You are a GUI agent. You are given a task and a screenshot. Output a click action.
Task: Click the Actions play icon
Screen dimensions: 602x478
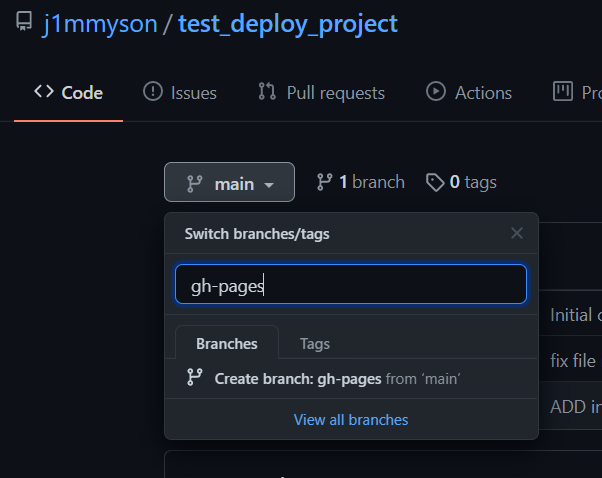coord(436,91)
